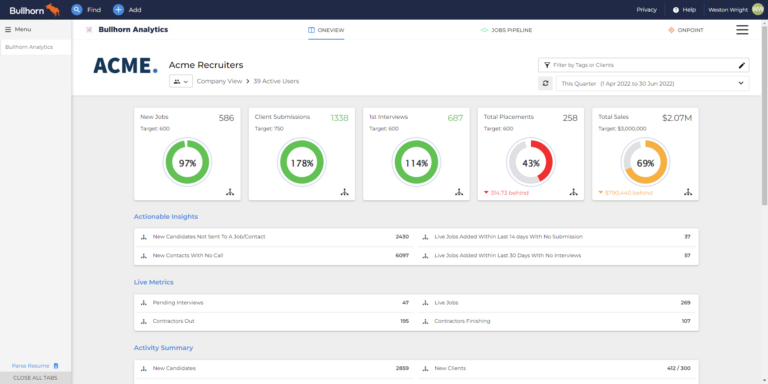Switch to the ONEVIEW tab

pos(326,30)
